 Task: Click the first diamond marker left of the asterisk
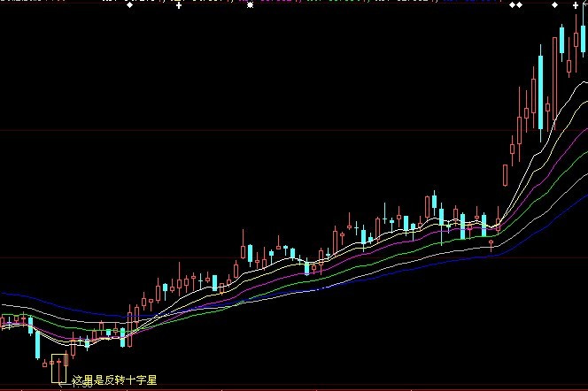pos(130,5)
